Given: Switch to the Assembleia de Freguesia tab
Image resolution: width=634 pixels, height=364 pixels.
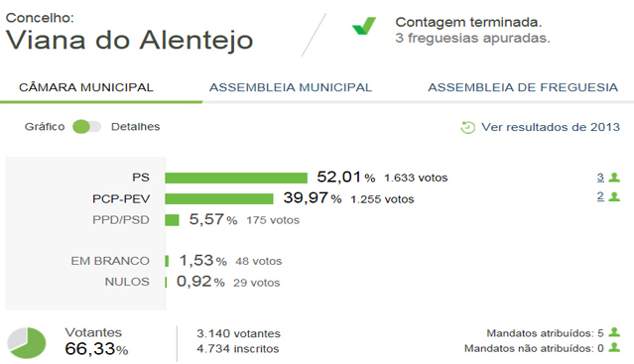Looking at the screenshot, I should [x=523, y=87].
